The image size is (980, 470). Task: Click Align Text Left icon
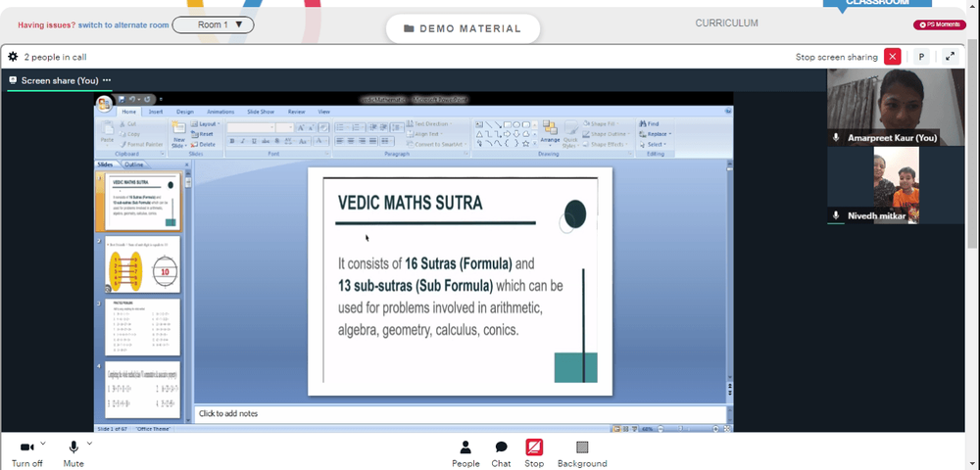[339, 142]
